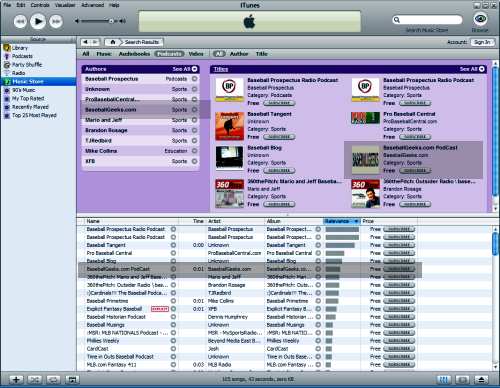Open the Visualizer menu

tap(65, 5)
